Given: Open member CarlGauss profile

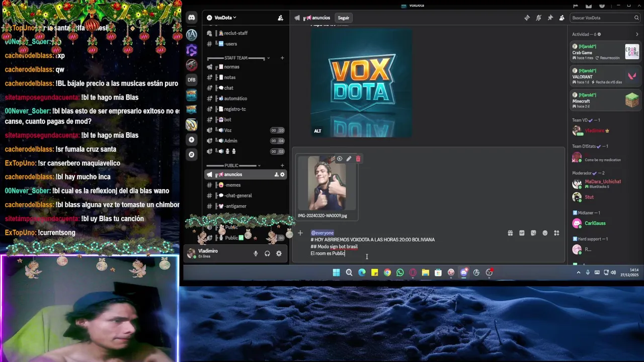Looking at the screenshot, I should [605, 223].
